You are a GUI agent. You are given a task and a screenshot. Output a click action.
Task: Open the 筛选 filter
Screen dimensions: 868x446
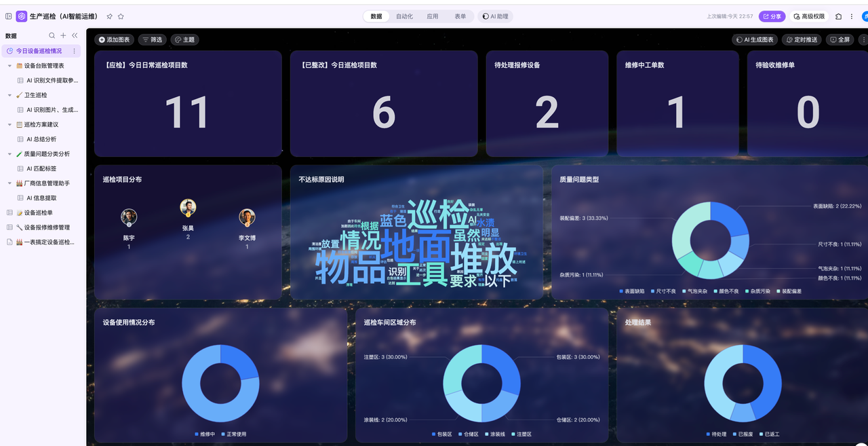153,39
